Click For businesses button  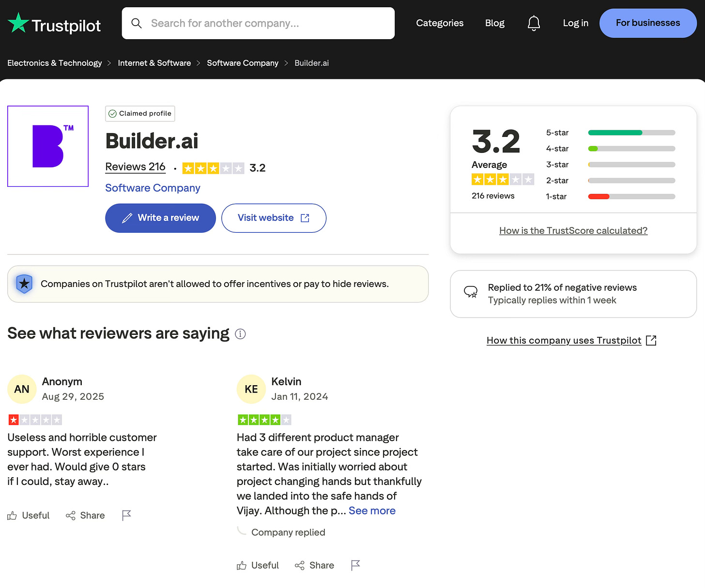tap(648, 23)
